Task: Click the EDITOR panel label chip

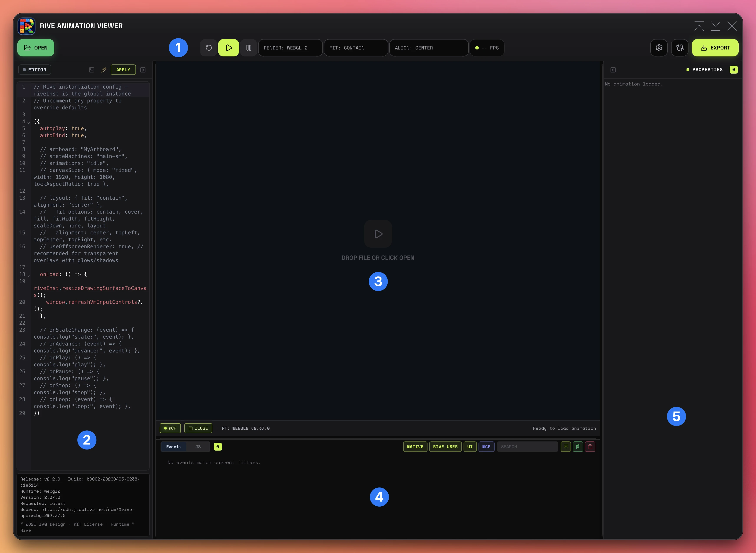Action: 35,70
